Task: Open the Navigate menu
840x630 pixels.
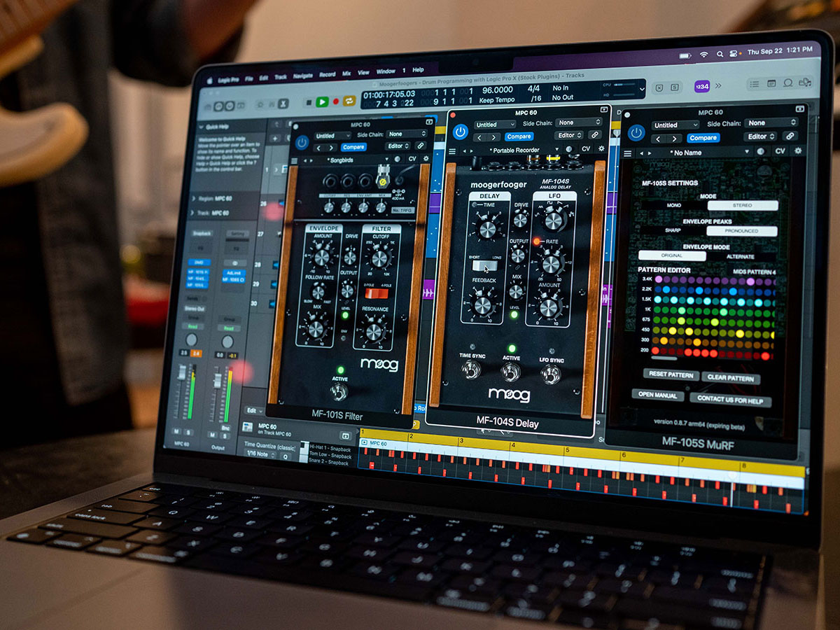Action: [303, 76]
